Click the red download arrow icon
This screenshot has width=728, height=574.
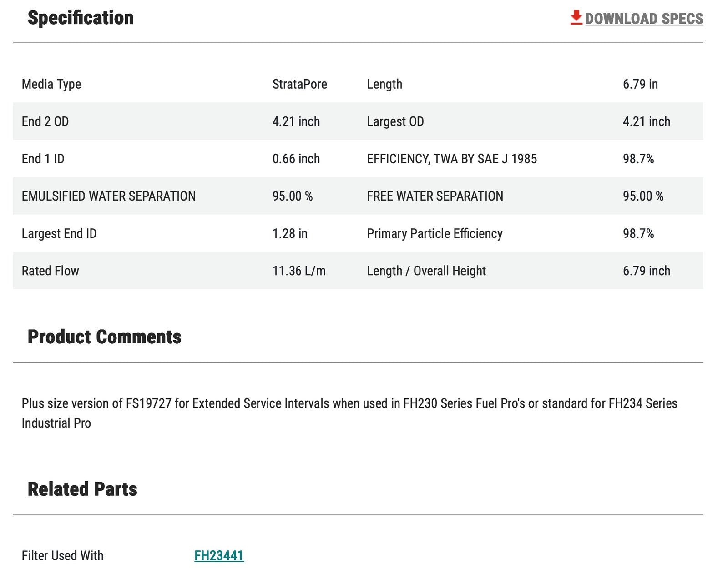[x=576, y=18]
